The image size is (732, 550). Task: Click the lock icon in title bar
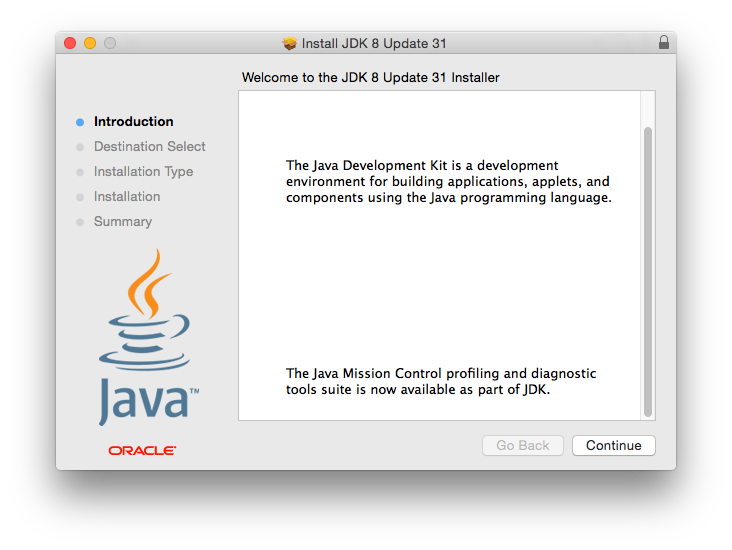point(664,42)
